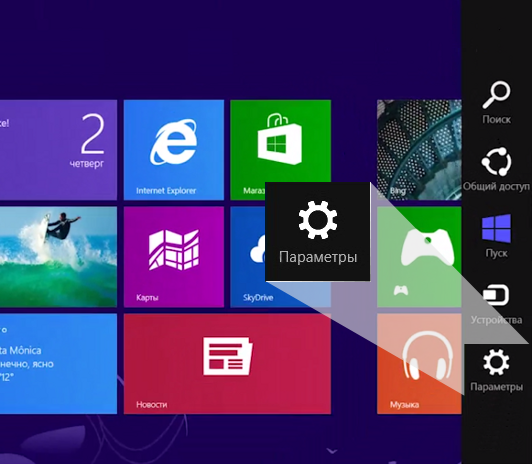Click the Пуск Windows logo charm
The height and width of the screenshot is (464, 532).
(x=496, y=236)
